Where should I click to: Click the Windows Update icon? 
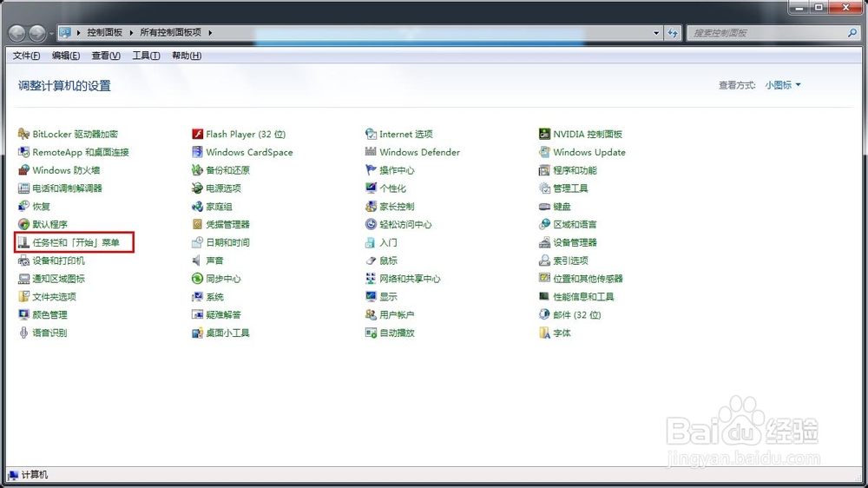(x=544, y=152)
